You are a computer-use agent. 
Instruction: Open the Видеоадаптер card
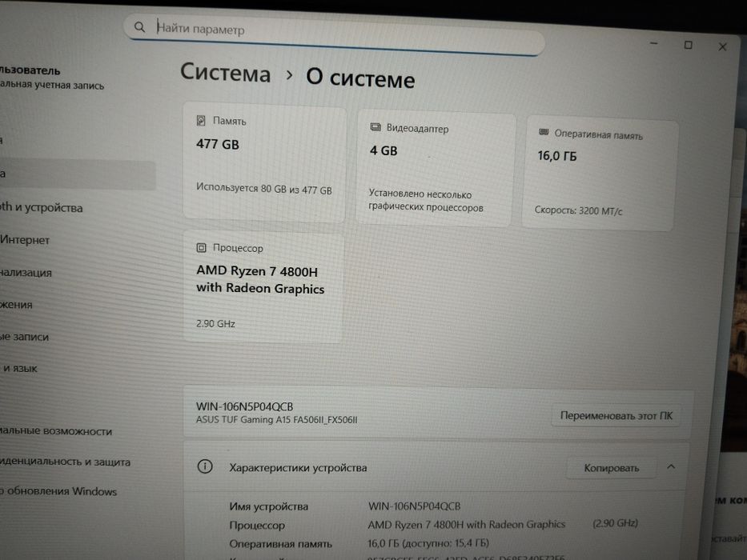pyautogui.click(x=435, y=169)
